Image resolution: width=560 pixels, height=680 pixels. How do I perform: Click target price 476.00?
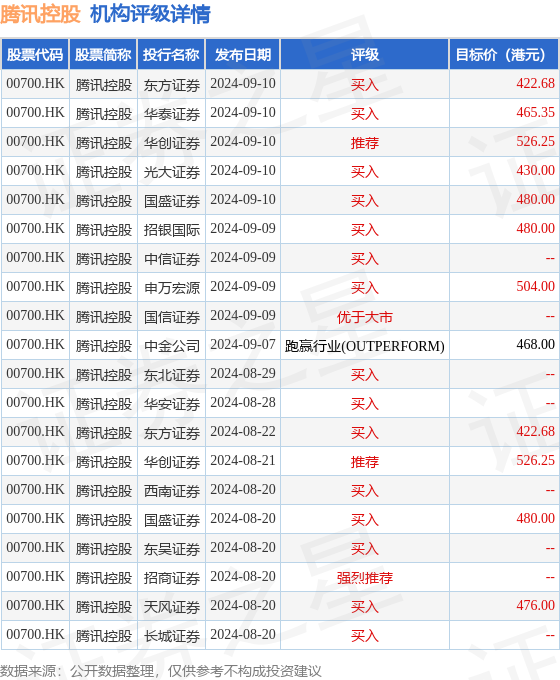pyautogui.click(x=535, y=606)
